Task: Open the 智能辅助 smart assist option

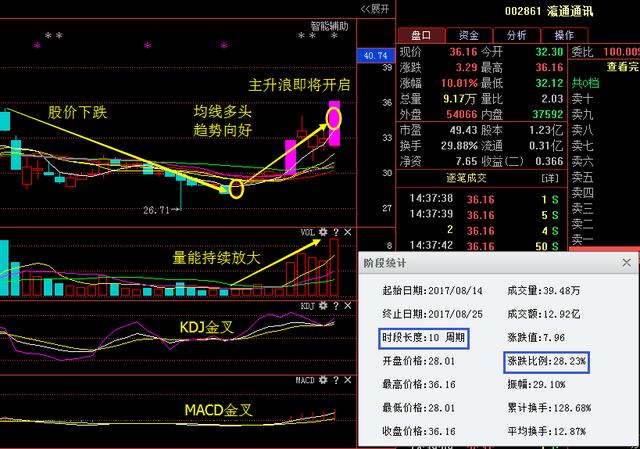Action: (x=331, y=26)
